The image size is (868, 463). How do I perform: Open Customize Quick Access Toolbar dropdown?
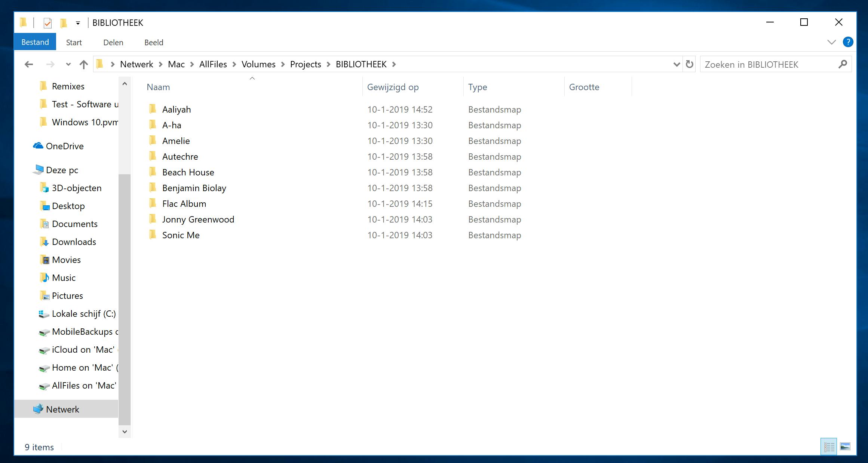coord(78,23)
